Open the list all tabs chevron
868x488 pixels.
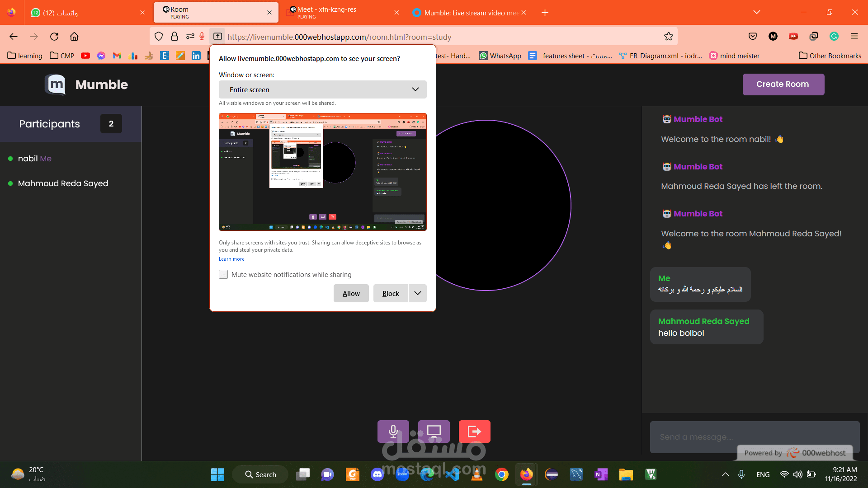point(756,12)
